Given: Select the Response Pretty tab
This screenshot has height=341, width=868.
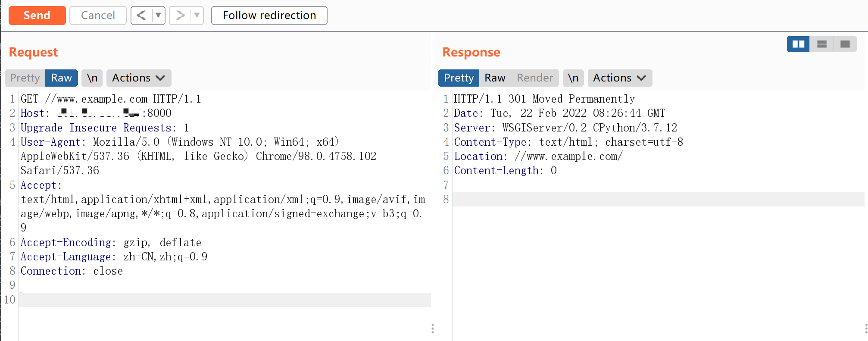Looking at the screenshot, I should [459, 78].
